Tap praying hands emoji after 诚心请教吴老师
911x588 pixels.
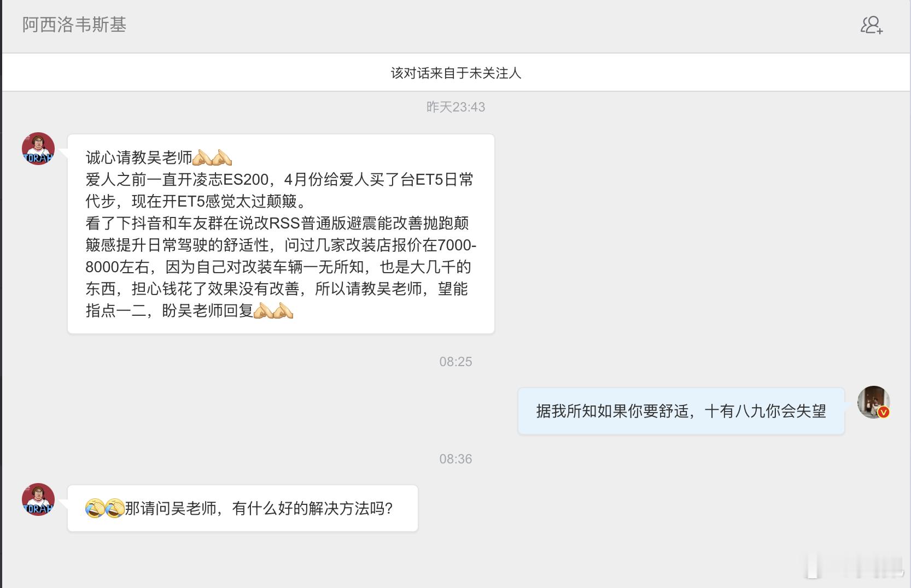[x=213, y=157]
